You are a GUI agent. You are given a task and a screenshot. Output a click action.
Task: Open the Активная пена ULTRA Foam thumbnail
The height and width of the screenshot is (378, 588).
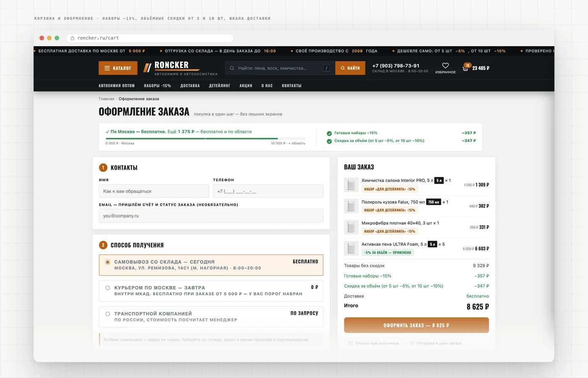[x=351, y=248]
